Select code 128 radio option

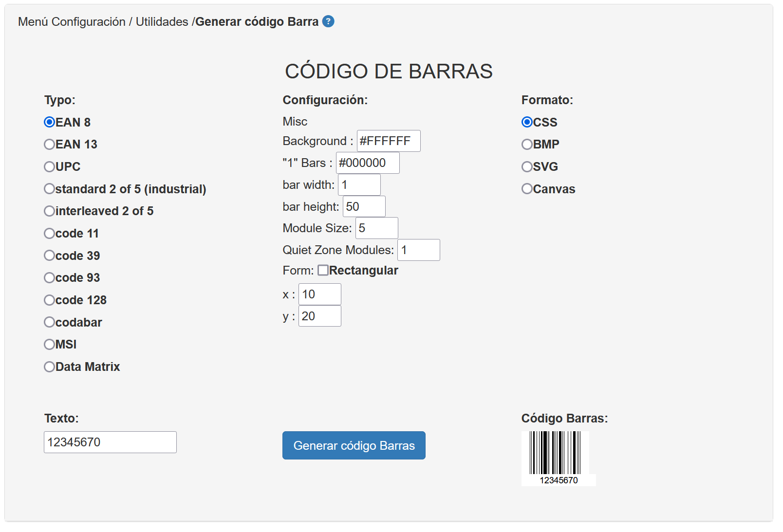pyautogui.click(x=50, y=300)
